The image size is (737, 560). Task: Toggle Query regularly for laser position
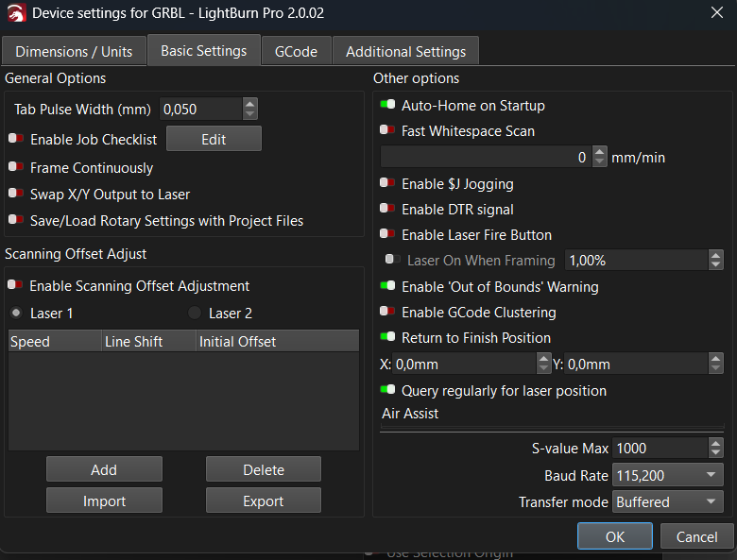pos(387,389)
